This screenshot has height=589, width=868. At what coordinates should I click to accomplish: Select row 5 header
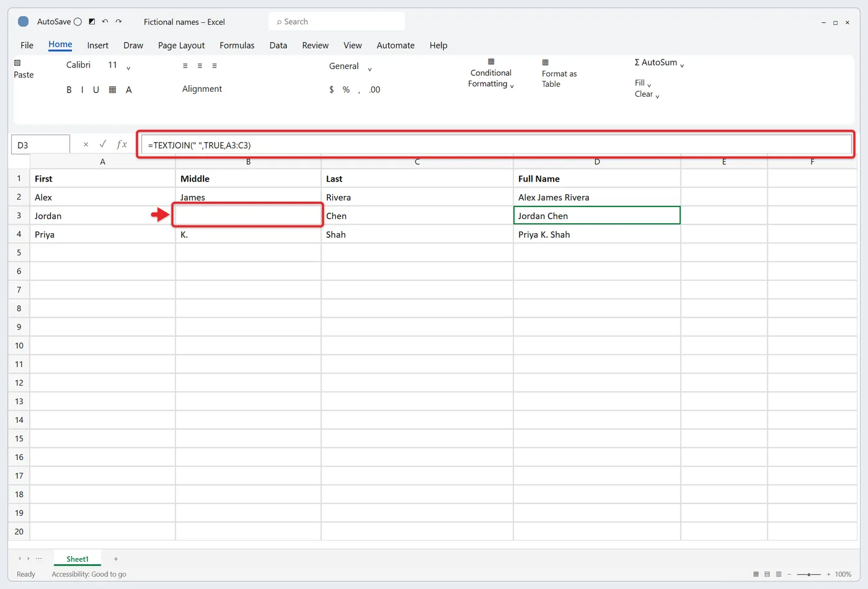point(19,252)
